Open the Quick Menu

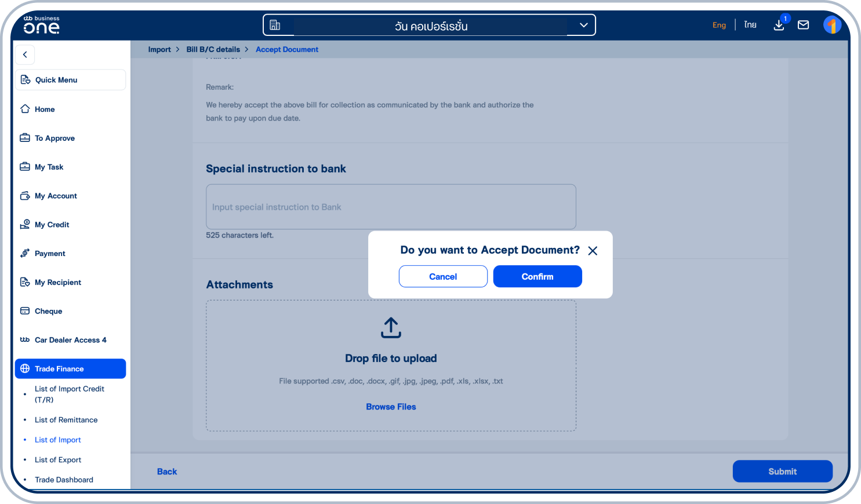(70, 80)
